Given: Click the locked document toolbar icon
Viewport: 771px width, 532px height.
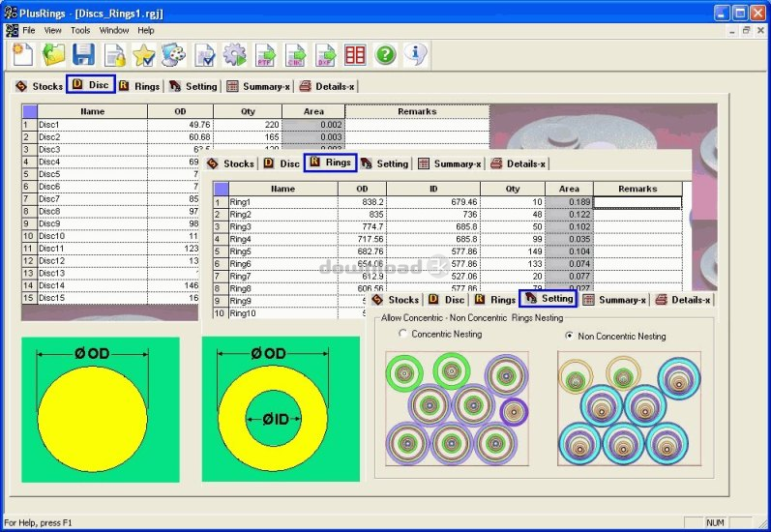Looking at the screenshot, I should pyautogui.click(x=114, y=54).
